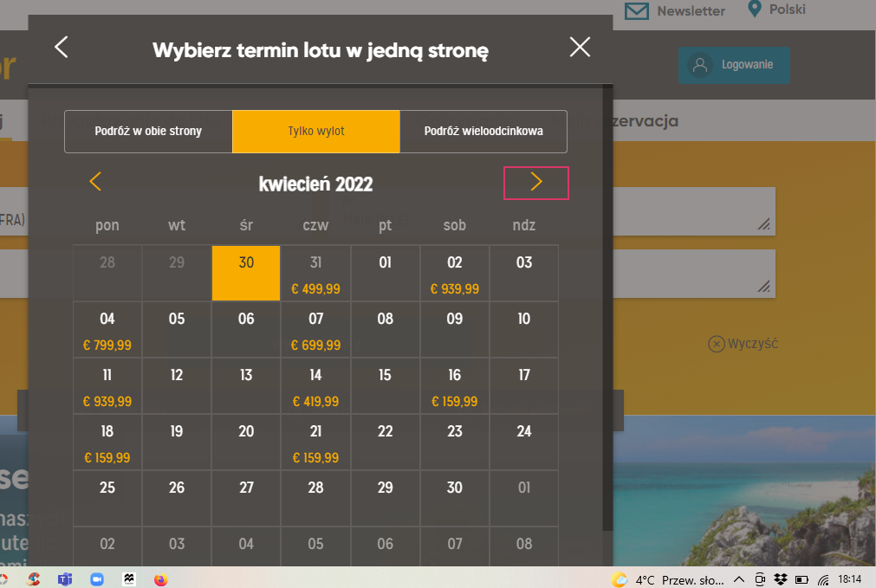Screen dimensions: 876x588
Task: Advance calendar to next month
Action: click(x=535, y=182)
